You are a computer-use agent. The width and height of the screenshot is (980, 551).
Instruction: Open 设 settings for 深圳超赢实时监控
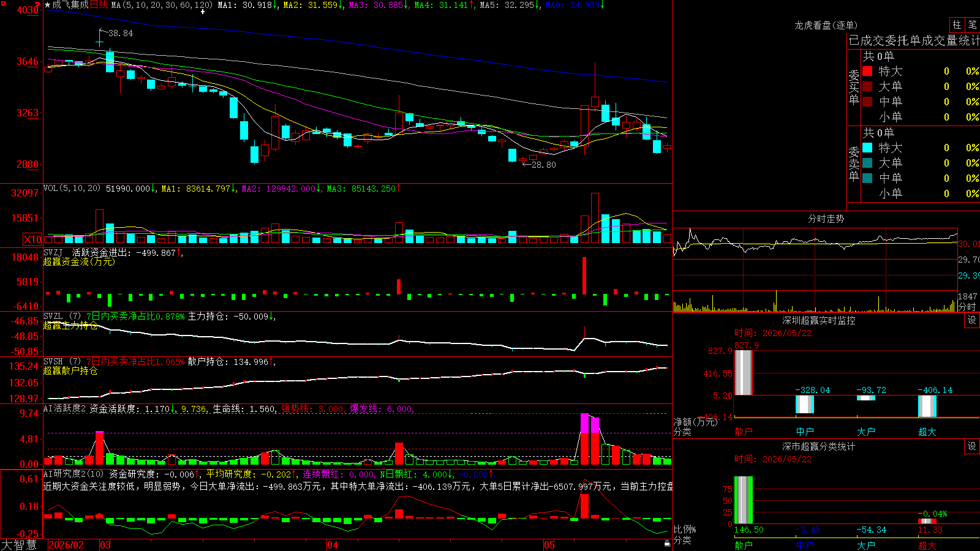[x=971, y=320]
